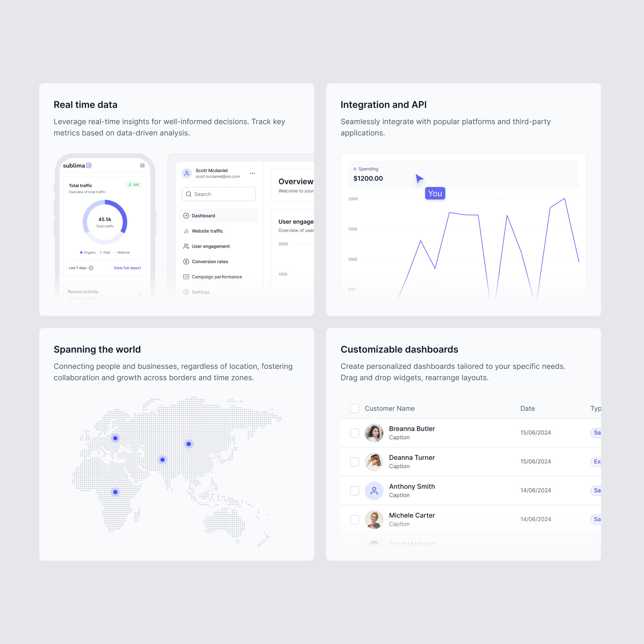Click the 22% growth badge
Screen dimensions: 644x644
[134, 184]
